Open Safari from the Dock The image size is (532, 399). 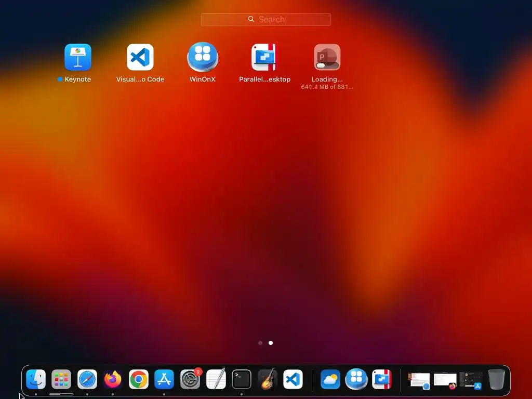point(87,379)
